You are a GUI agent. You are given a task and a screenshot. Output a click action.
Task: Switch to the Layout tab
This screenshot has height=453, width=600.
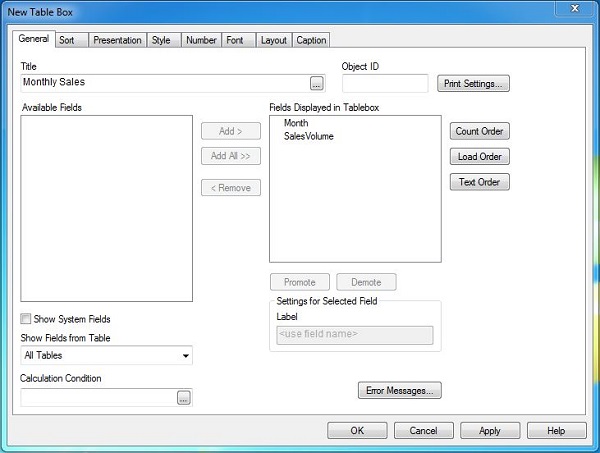click(x=273, y=40)
